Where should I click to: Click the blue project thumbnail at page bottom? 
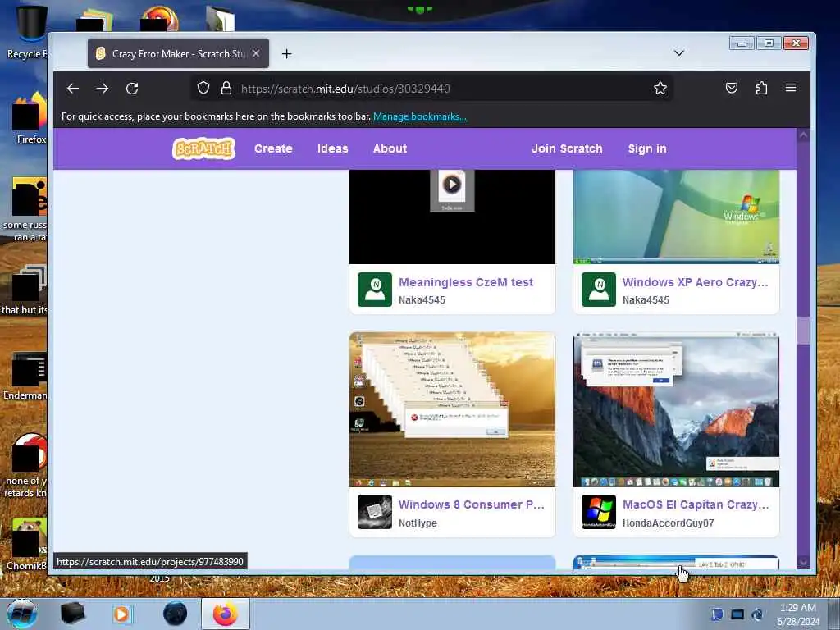[x=452, y=562]
